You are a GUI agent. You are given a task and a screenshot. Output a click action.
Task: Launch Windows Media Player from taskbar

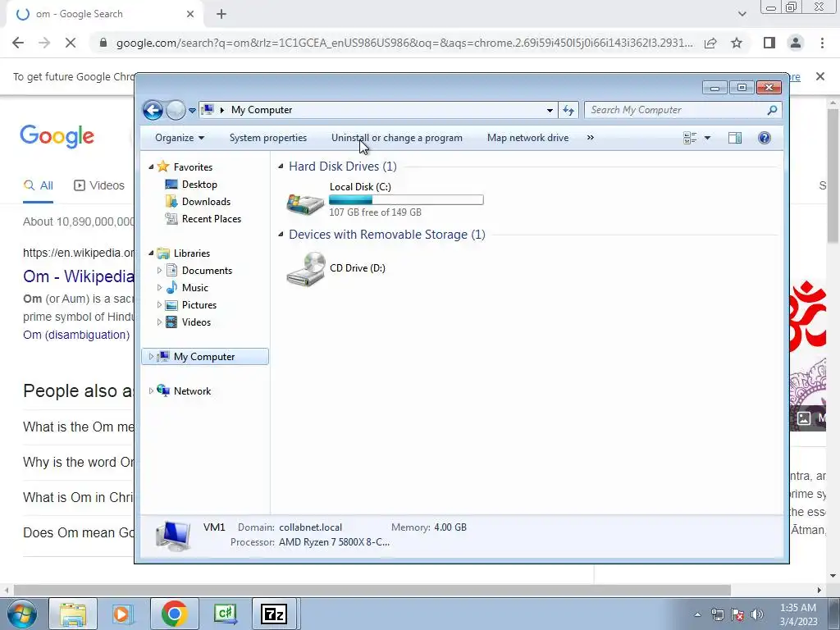123,614
